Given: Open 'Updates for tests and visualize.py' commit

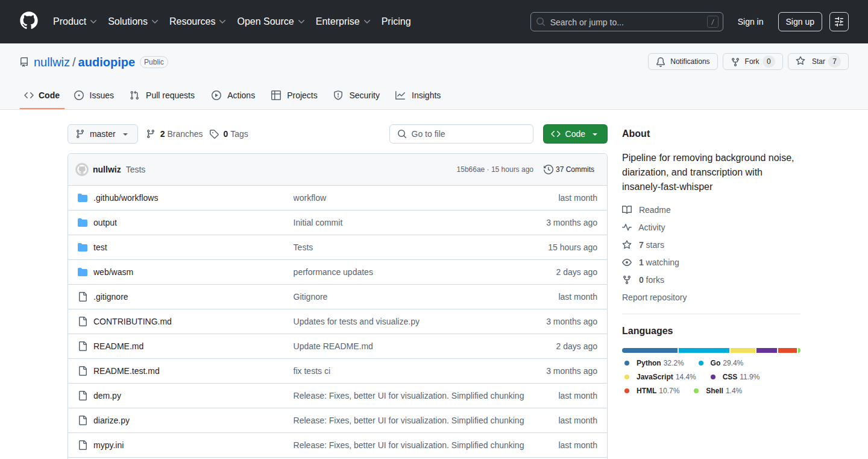Looking at the screenshot, I should tap(356, 321).
